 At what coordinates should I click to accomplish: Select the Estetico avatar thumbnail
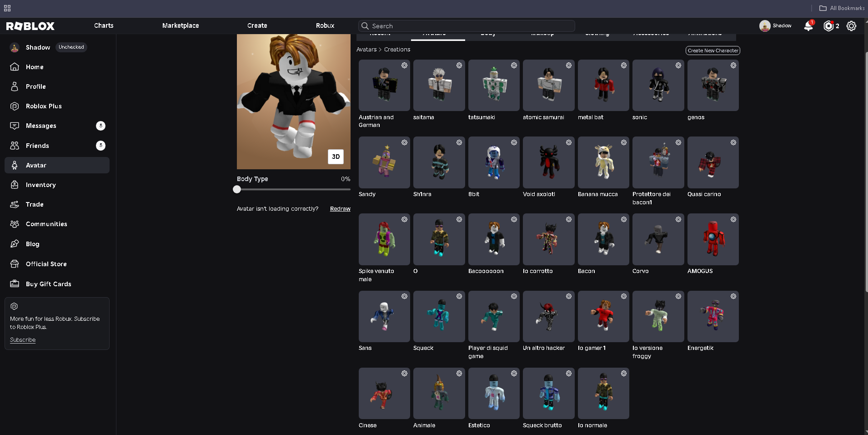[494, 393]
